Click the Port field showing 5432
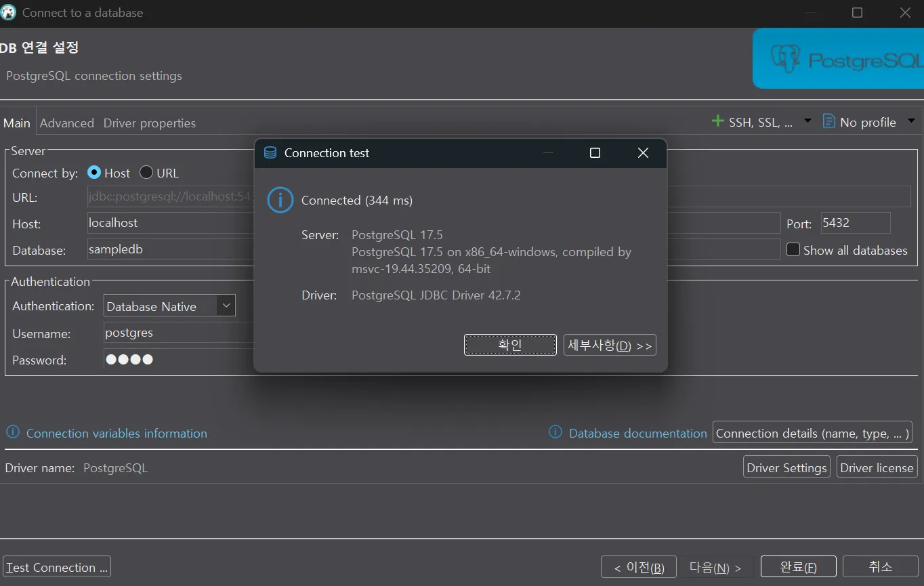This screenshot has width=924, height=586. (x=855, y=223)
